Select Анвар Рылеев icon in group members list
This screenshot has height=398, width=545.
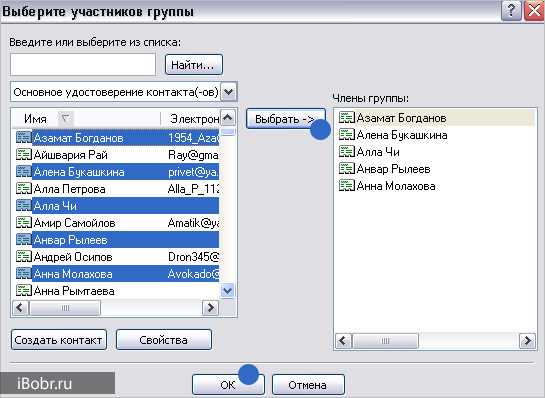coord(347,169)
